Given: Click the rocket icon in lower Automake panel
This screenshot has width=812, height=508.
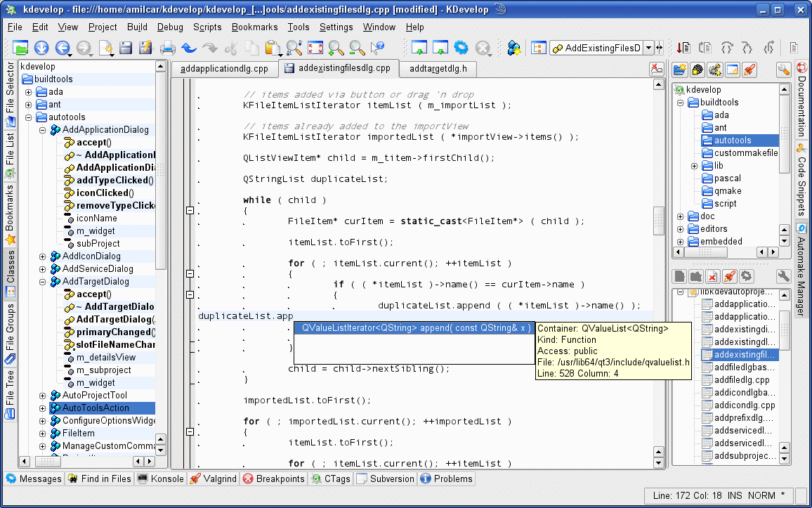Looking at the screenshot, I should [x=730, y=276].
